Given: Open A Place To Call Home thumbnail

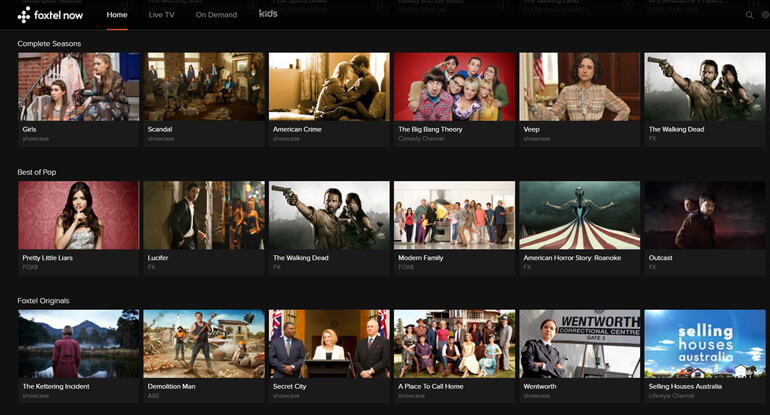Looking at the screenshot, I should coord(454,344).
